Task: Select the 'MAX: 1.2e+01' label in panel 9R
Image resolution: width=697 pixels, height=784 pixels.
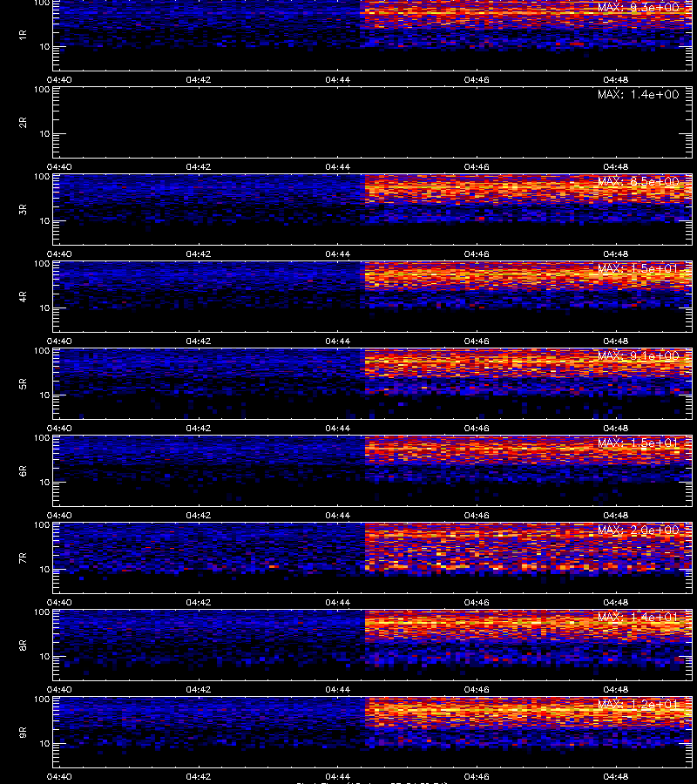Action: point(639,705)
